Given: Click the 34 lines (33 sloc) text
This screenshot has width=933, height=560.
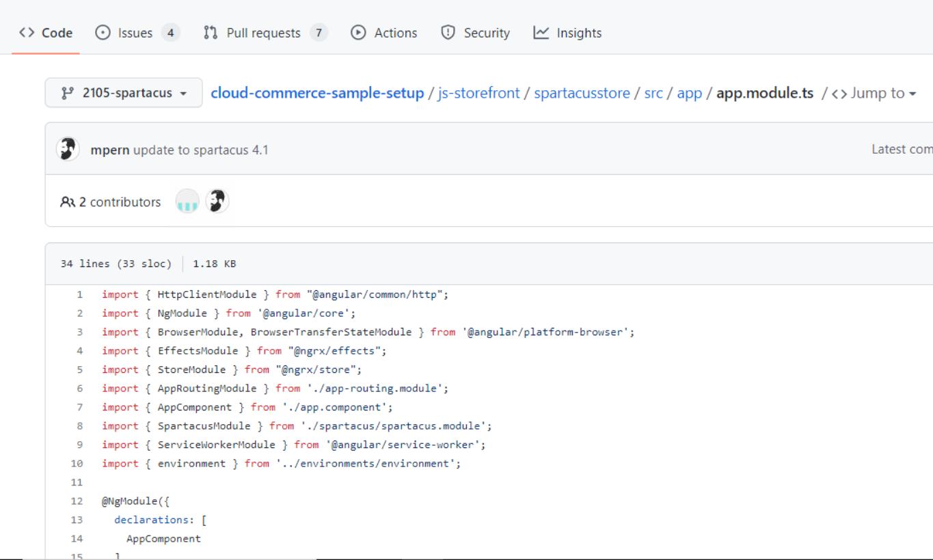Looking at the screenshot, I should click(116, 264).
